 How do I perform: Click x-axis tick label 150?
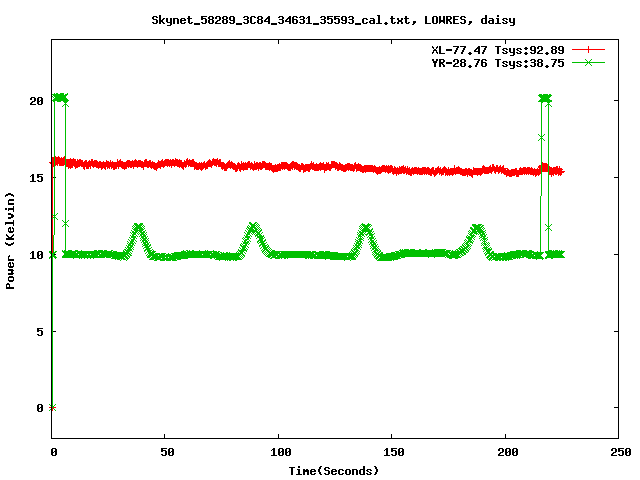pos(394,452)
